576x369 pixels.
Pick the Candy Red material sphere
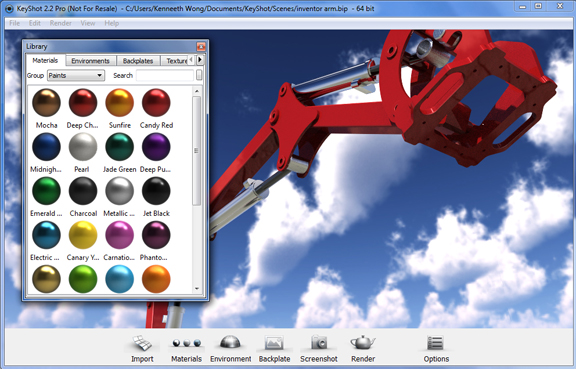point(156,103)
